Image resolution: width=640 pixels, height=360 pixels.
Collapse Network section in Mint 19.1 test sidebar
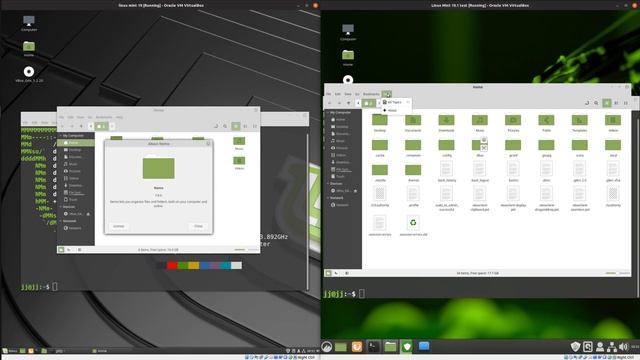point(328,198)
